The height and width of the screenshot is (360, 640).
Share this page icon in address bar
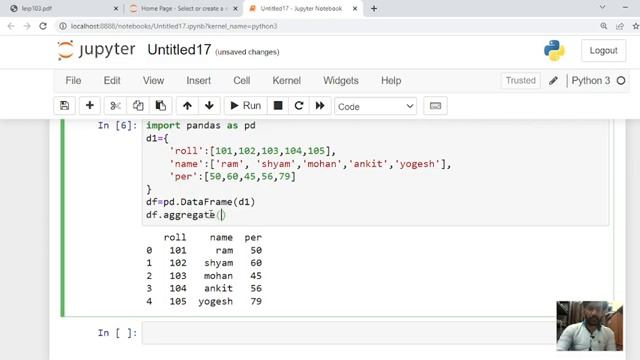(620, 26)
